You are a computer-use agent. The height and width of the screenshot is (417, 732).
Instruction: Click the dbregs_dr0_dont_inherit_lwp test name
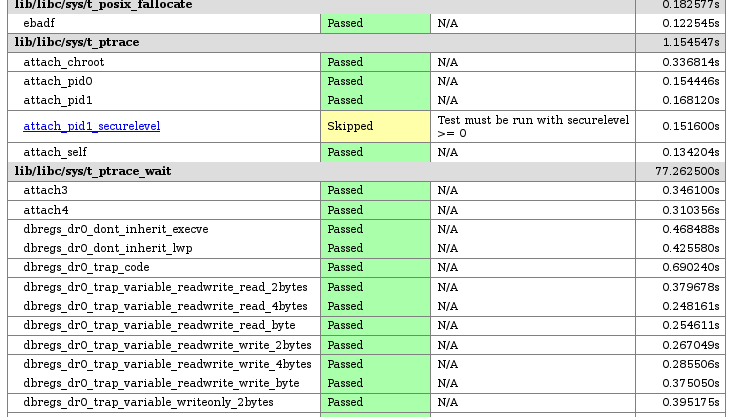108,248
